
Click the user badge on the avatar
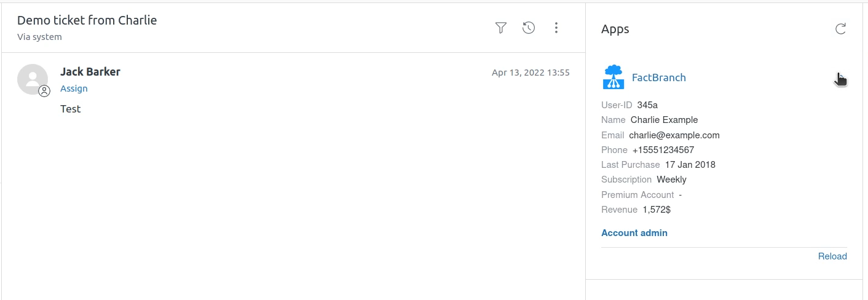(x=44, y=91)
